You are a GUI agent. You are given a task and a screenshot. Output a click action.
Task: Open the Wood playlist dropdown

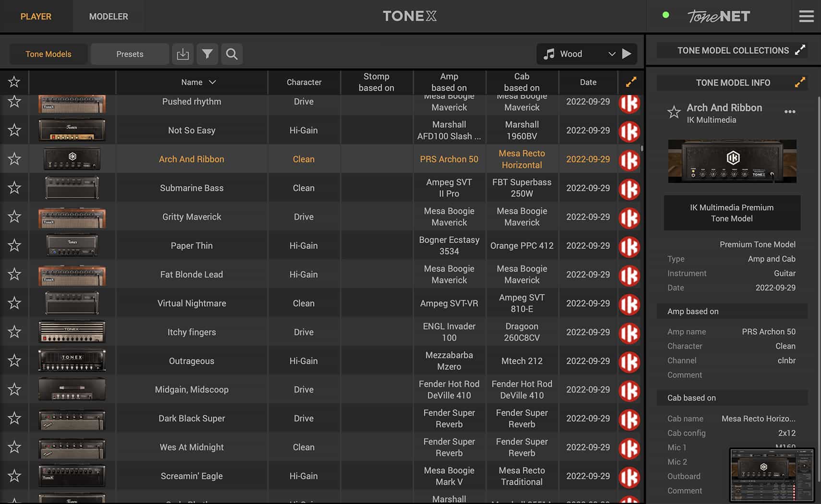coord(612,54)
